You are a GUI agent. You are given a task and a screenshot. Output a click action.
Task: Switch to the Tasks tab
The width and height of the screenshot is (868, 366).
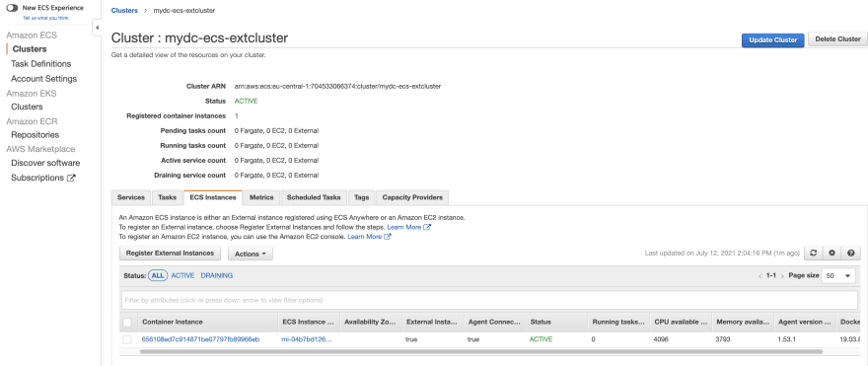pyautogui.click(x=167, y=197)
